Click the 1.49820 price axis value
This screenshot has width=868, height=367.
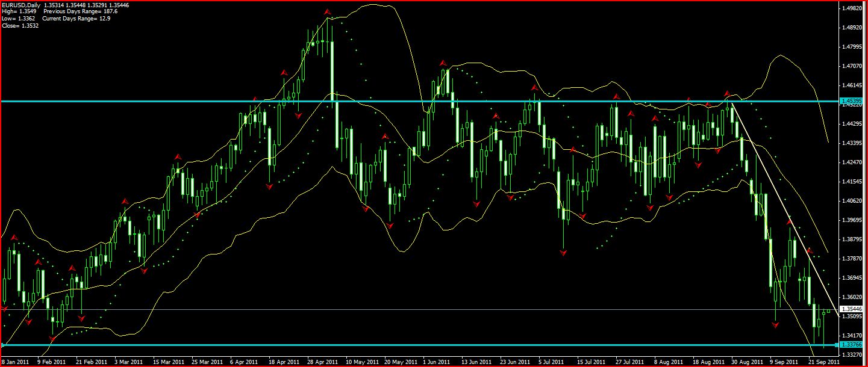click(852, 8)
